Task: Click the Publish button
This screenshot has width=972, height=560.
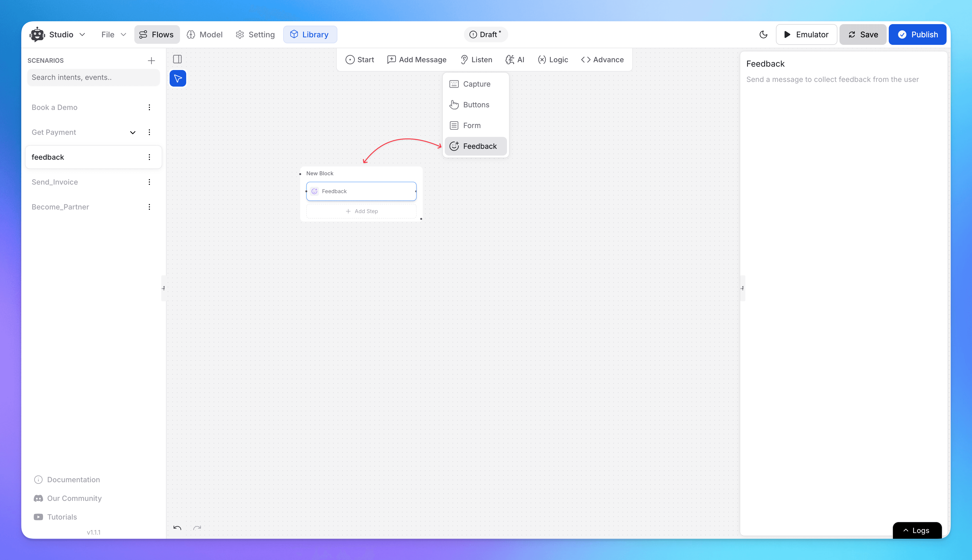Action: click(917, 35)
